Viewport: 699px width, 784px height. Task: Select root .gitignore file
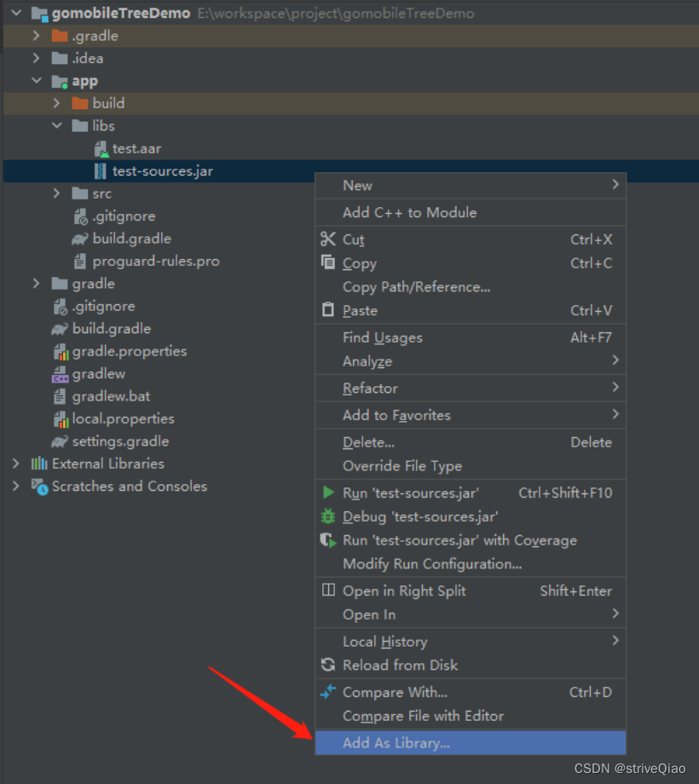point(103,307)
